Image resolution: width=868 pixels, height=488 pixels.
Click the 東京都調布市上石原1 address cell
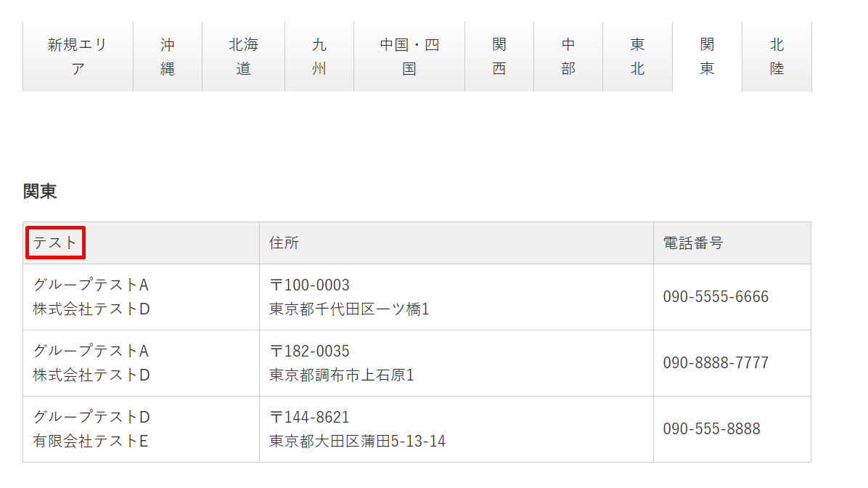342,375
